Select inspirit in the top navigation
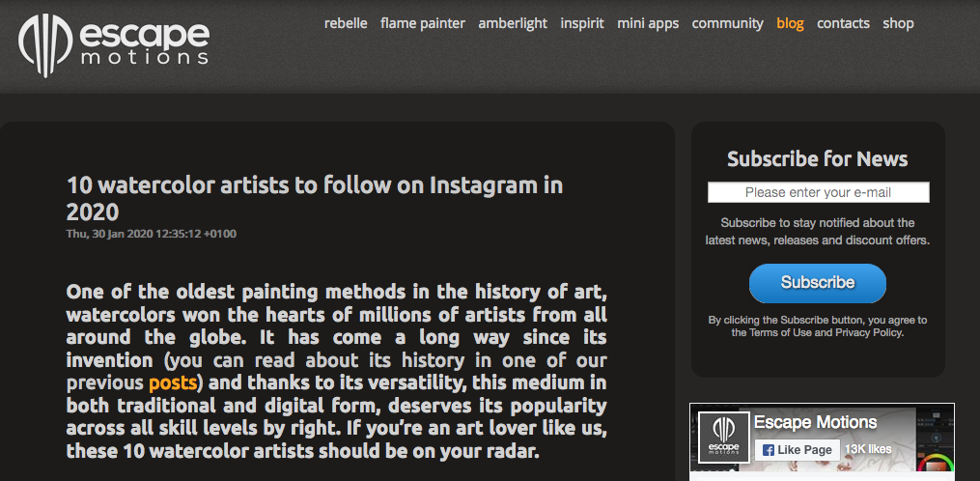 [582, 23]
